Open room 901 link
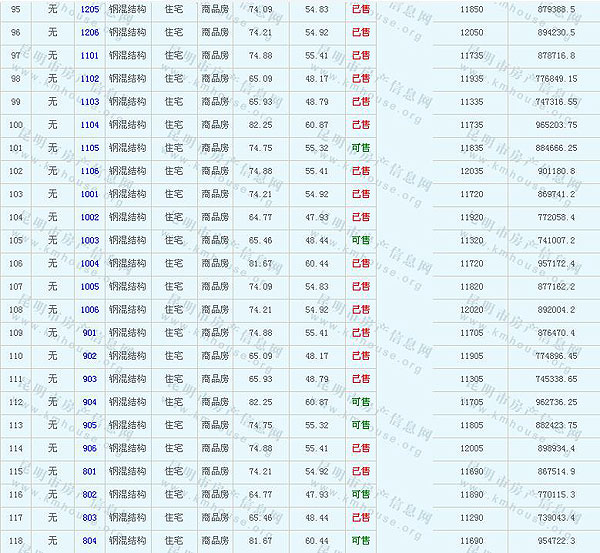This screenshot has height=553, width=600. coord(89,333)
